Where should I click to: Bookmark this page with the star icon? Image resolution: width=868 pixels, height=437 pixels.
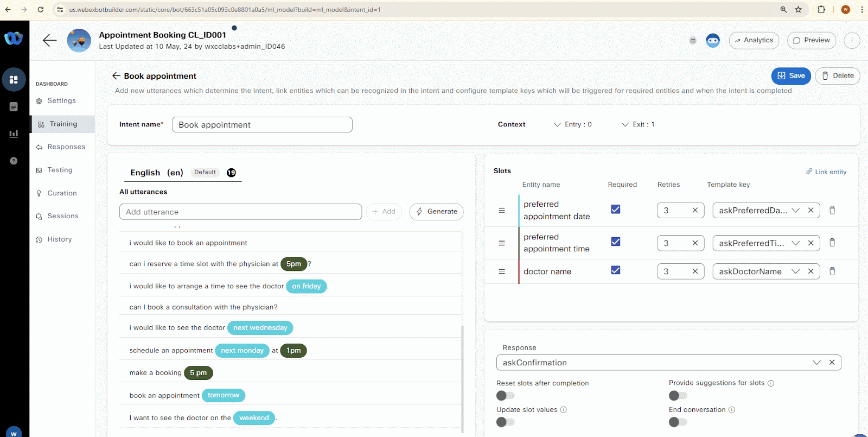click(x=799, y=10)
